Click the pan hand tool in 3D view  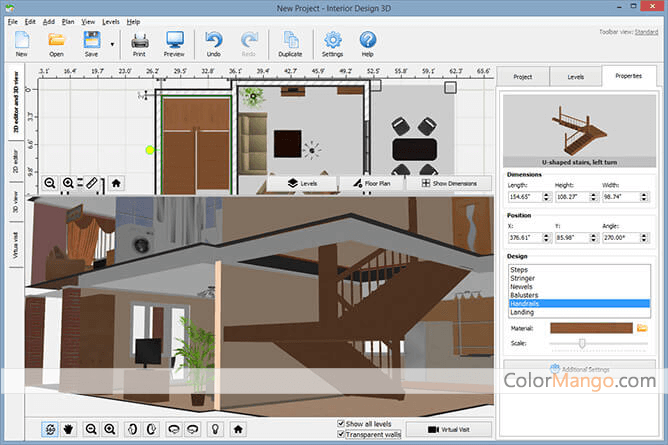[70, 429]
